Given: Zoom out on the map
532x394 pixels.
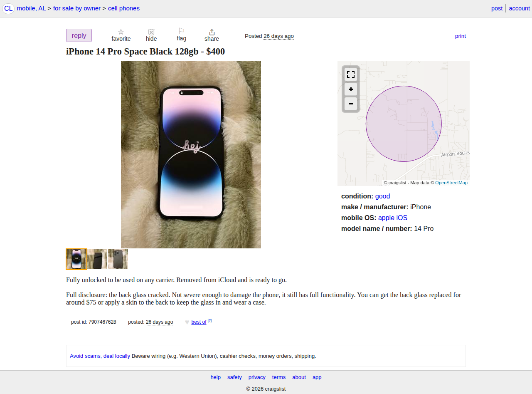Looking at the screenshot, I should pos(351,104).
